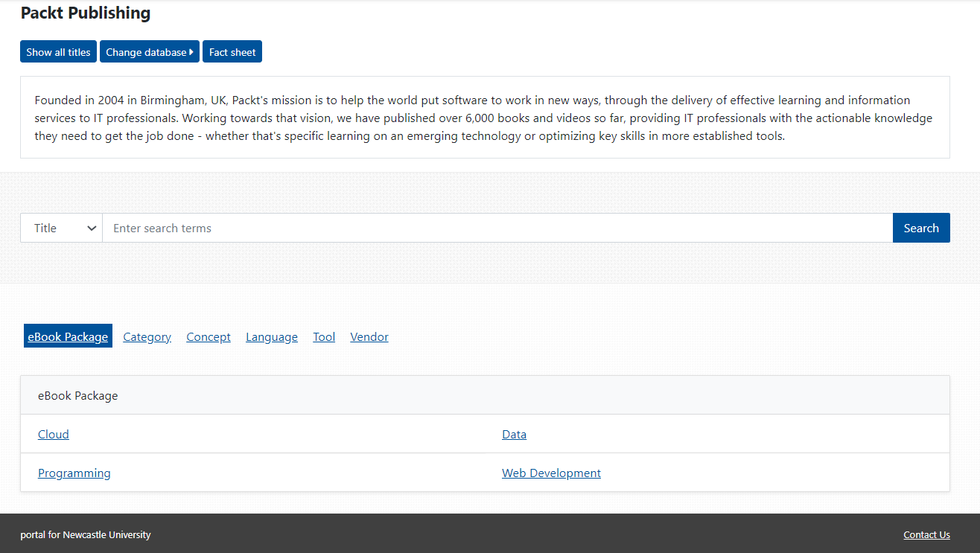Viewport: 980px width, 553px height.
Task: Click the Show all titles button
Action: pos(58,52)
